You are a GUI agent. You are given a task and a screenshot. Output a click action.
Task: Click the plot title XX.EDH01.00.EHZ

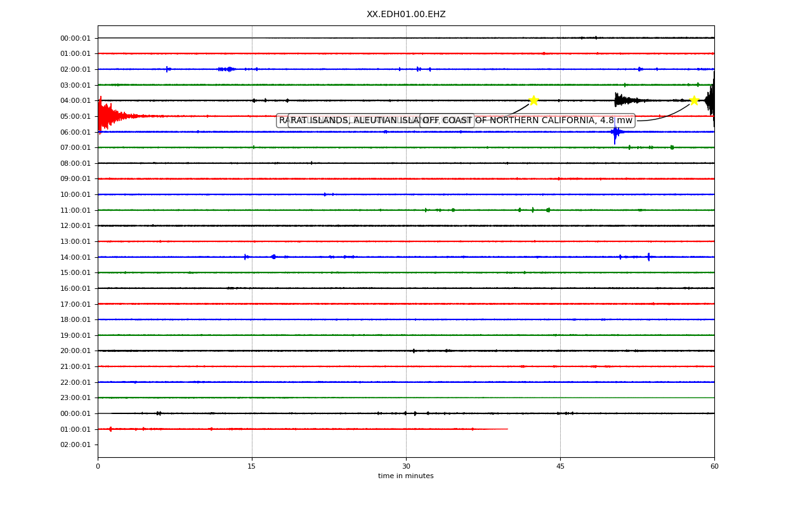coord(406,14)
